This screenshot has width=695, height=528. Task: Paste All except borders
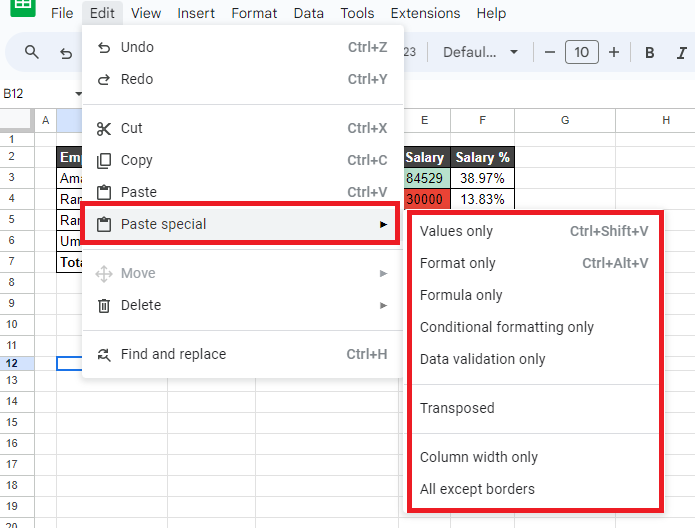pos(534,489)
